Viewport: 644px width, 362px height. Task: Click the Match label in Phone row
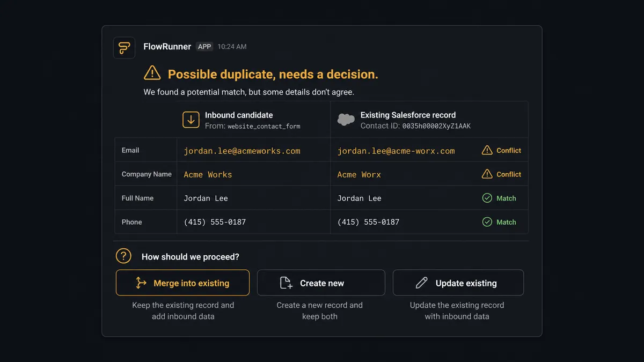506,221
